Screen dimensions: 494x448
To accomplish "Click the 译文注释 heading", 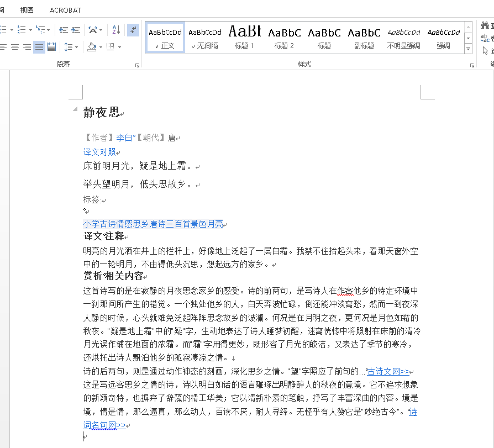I will click(x=104, y=236).
